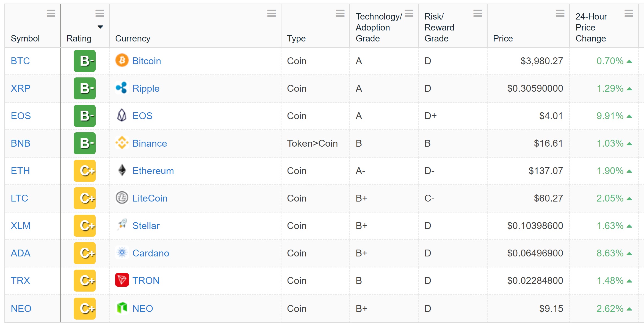Sort by 24-Hour Price Change header

591,27
